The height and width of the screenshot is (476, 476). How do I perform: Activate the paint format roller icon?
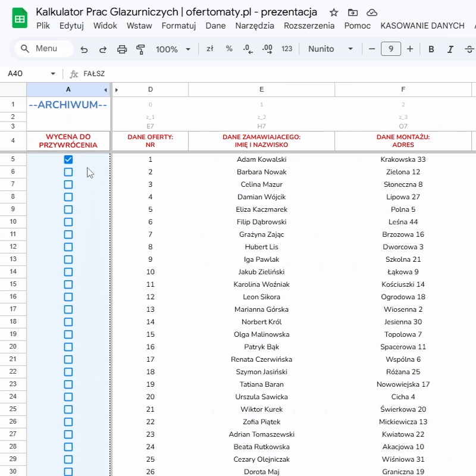pyautogui.click(x=141, y=49)
